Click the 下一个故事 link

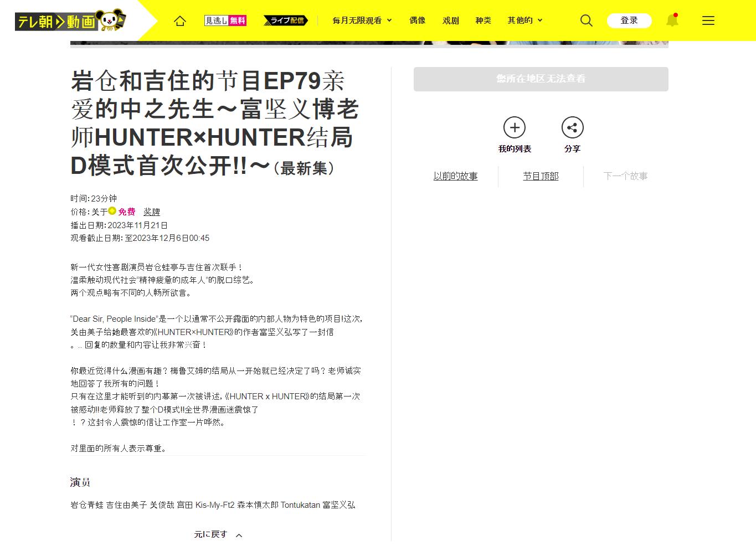(x=625, y=176)
